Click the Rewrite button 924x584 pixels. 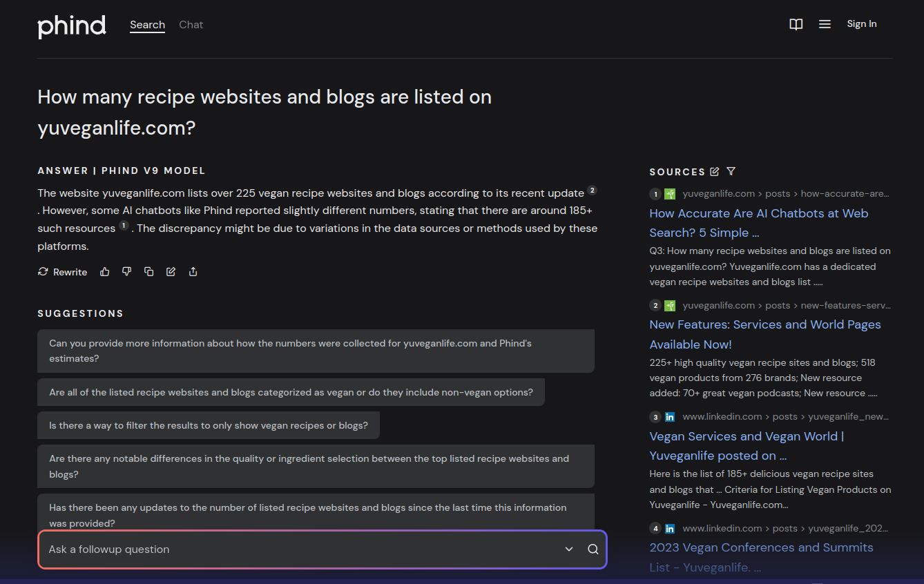pos(62,272)
